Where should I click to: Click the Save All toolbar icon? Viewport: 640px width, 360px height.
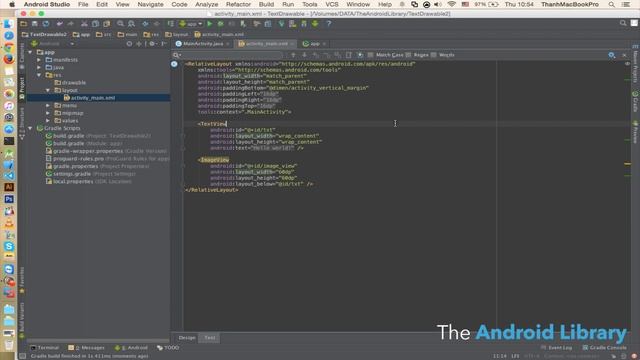[x=35, y=24]
